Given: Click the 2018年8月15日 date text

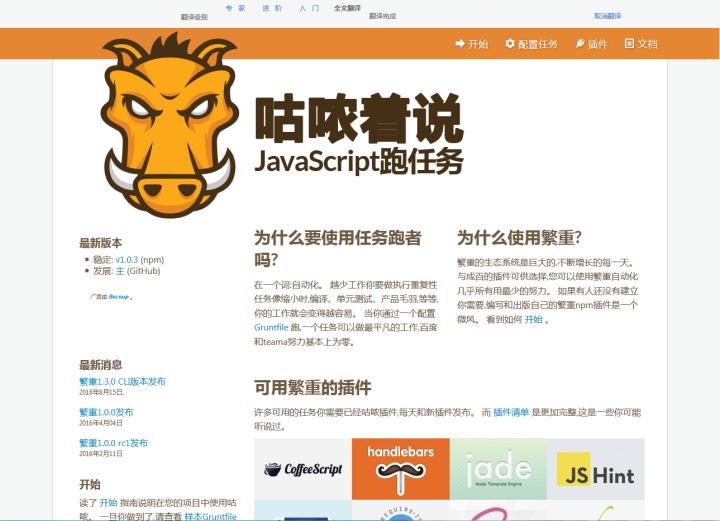Looking at the screenshot, I should pyautogui.click(x=101, y=392).
